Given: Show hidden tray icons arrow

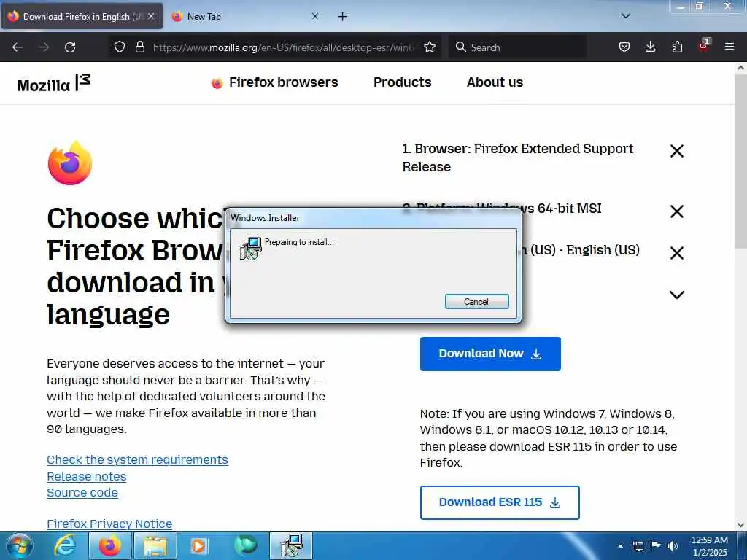Looking at the screenshot, I should point(620,545).
